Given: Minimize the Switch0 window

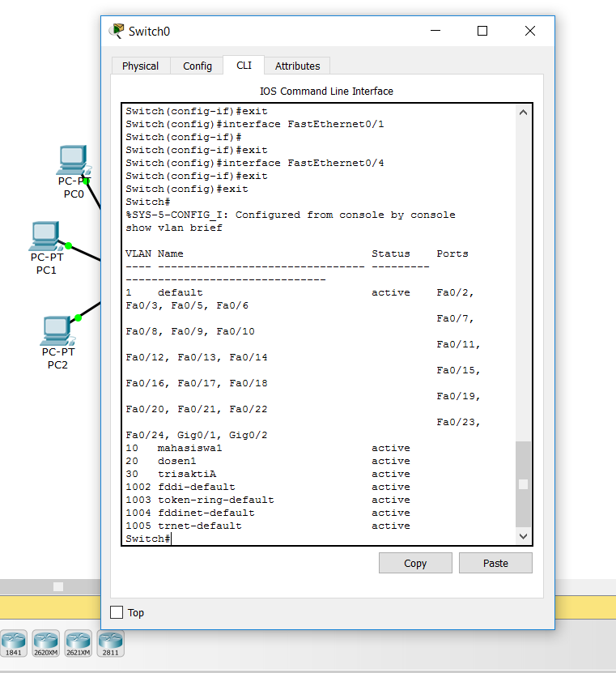Looking at the screenshot, I should [435, 31].
